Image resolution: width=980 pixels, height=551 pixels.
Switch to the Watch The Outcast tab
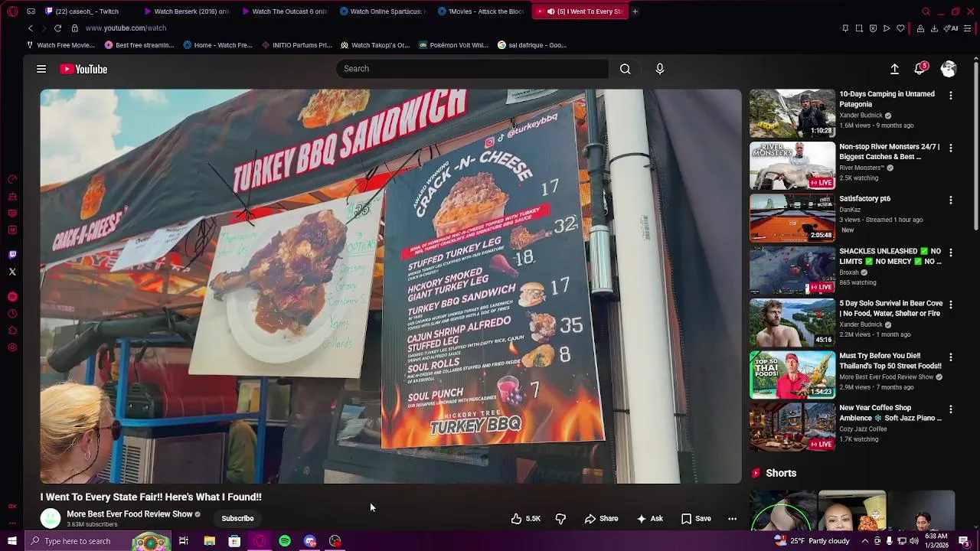(x=285, y=11)
